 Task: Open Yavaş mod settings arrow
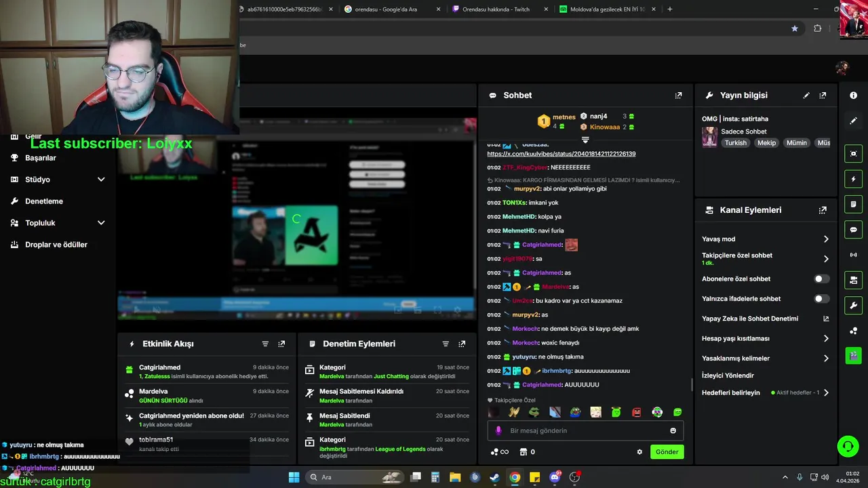tap(826, 239)
